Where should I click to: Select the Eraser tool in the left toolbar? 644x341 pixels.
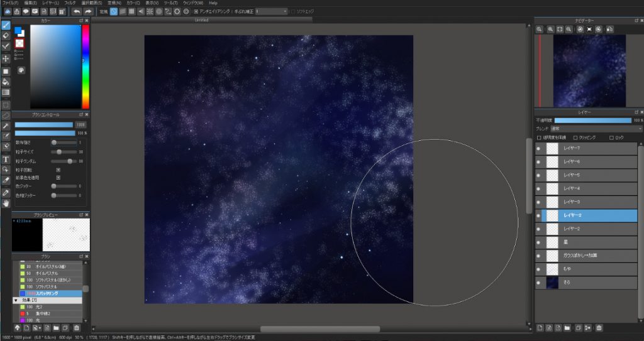pyautogui.click(x=6, y=36)
